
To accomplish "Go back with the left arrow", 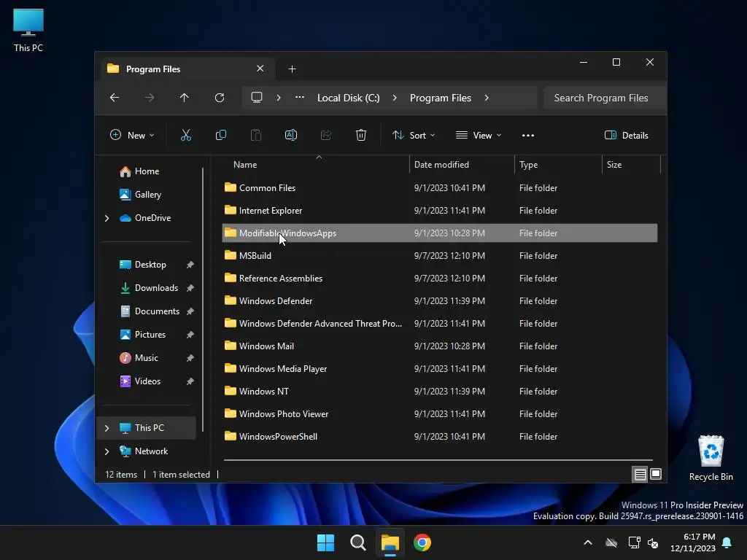I will [115, 98].
